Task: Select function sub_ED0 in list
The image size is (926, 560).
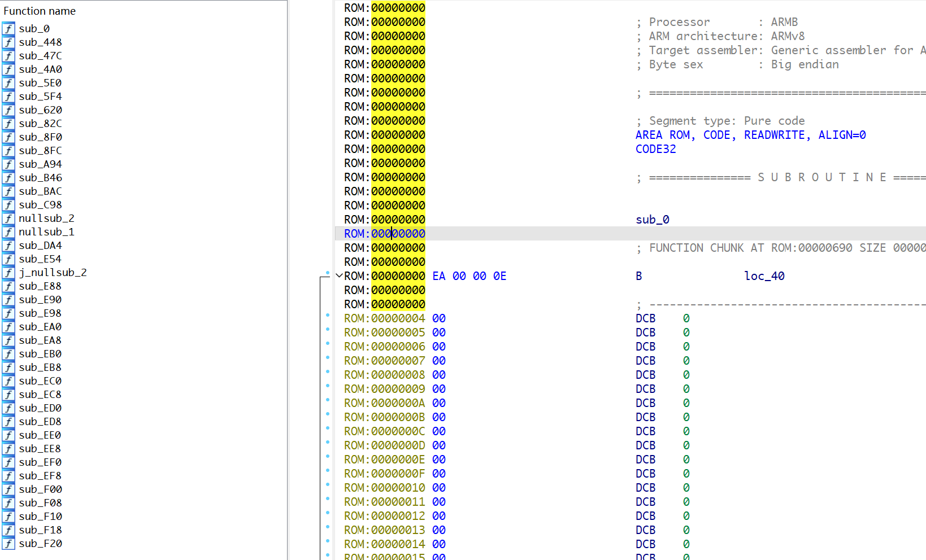Action: coord(40,408)
